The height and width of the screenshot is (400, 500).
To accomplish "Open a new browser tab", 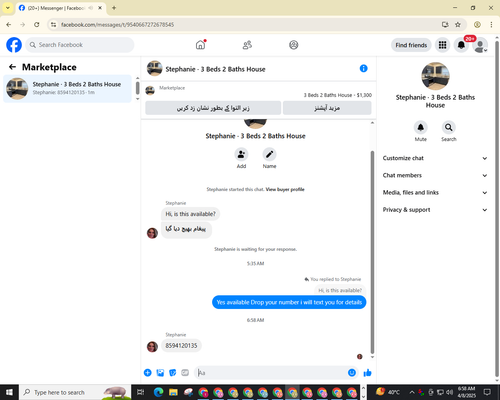I will tap(114, 8).
